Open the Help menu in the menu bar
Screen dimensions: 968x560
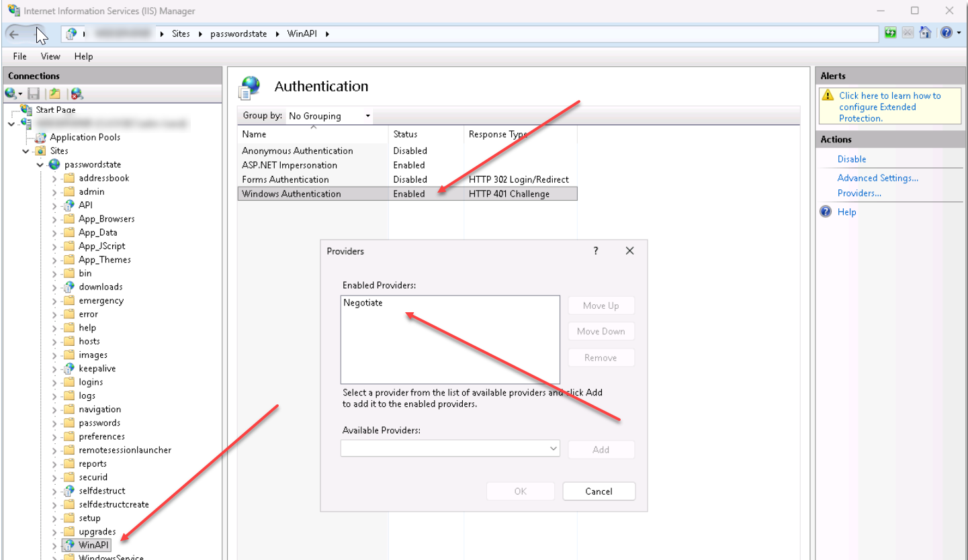84,56
